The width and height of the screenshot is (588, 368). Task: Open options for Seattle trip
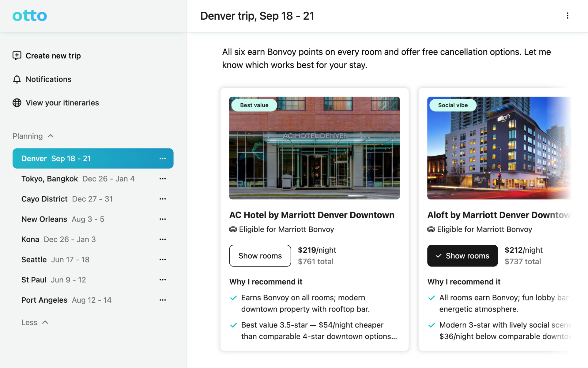(163, 260)
